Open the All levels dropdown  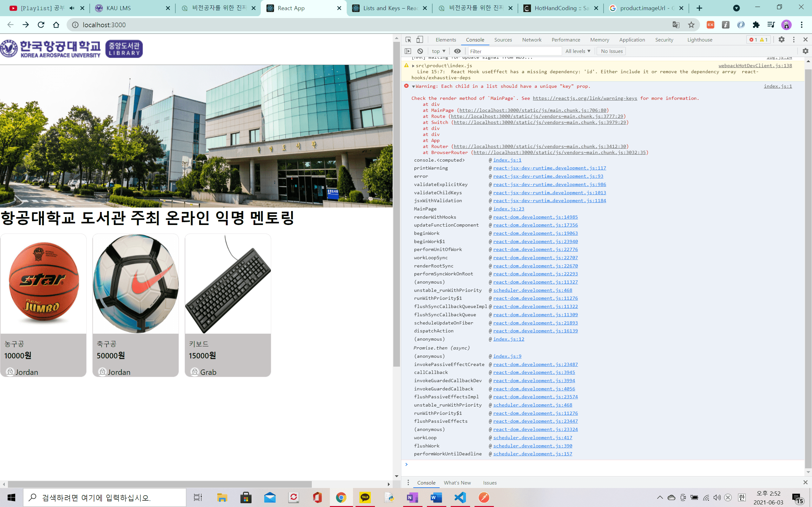point(578,51)
